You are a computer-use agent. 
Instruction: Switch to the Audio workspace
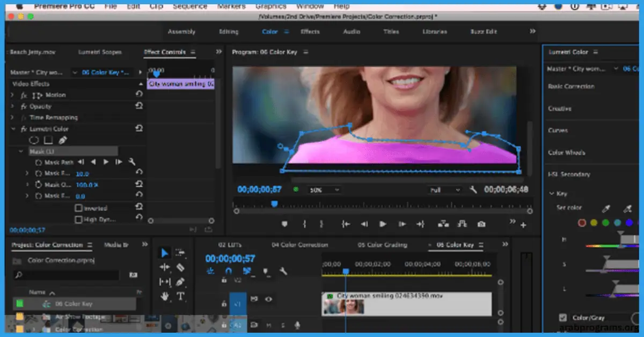[x=352, y=32]
